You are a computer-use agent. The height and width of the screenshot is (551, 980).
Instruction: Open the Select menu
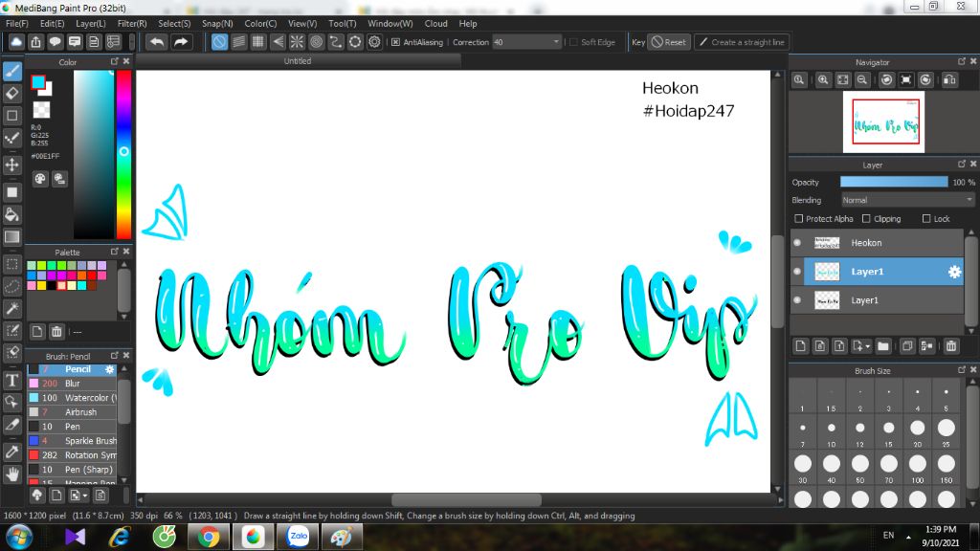pos(174,23)
